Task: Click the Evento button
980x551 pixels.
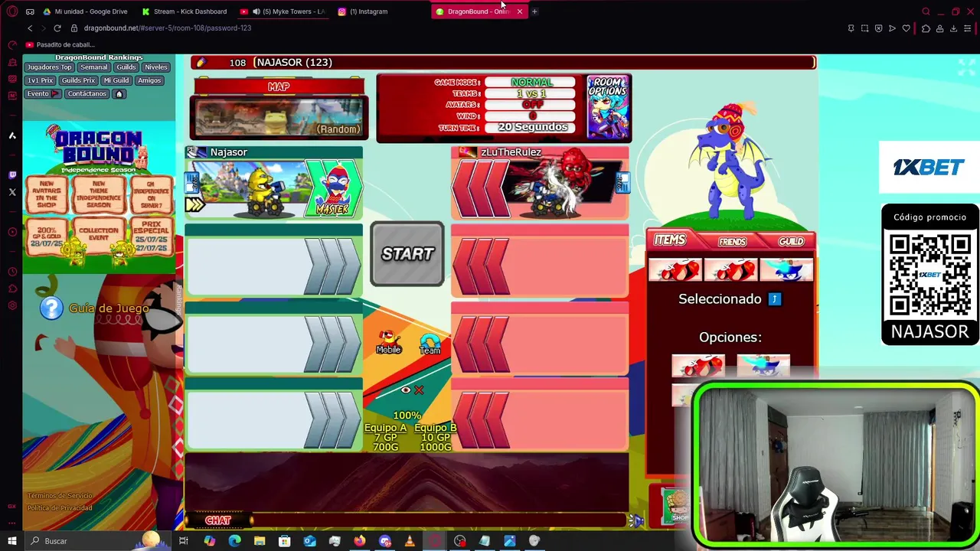Action: (x=43, y=94)
